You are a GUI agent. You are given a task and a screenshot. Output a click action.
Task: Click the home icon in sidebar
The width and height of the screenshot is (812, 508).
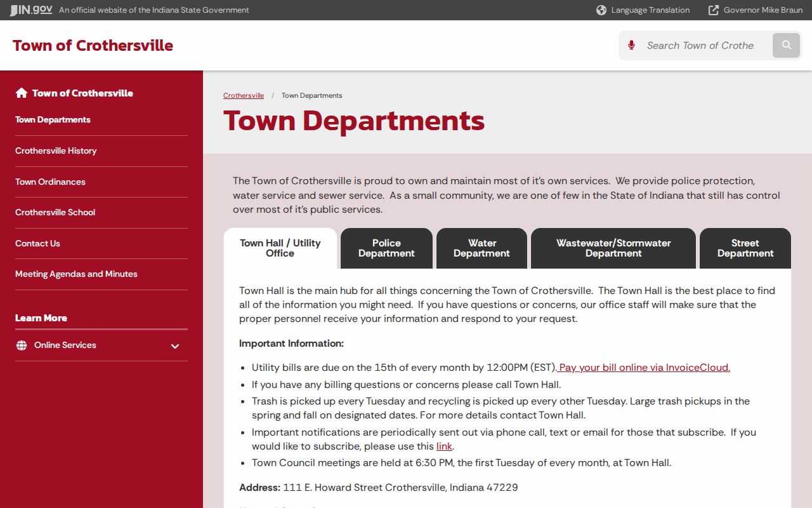click(22, 93)
